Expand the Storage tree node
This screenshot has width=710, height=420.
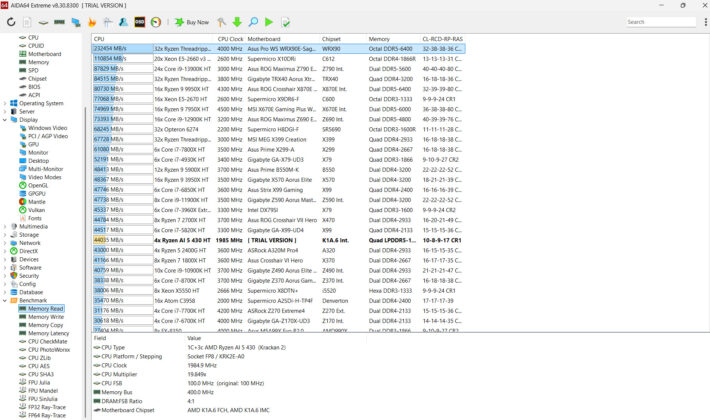click(5, 234)
